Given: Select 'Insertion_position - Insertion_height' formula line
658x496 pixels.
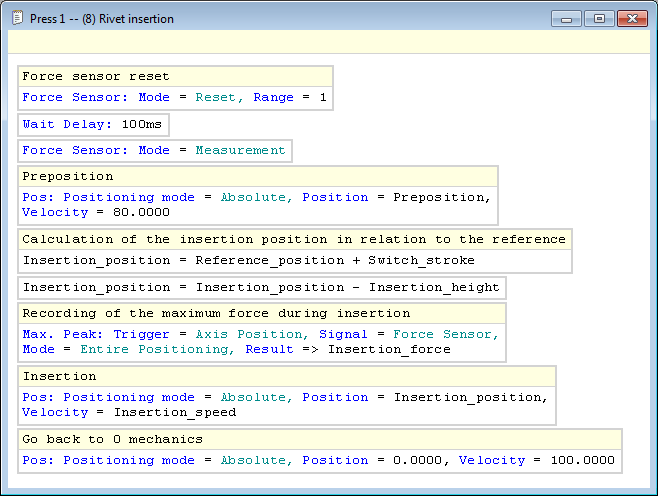Looking at the screenshot, I should (x=262, y=288).
